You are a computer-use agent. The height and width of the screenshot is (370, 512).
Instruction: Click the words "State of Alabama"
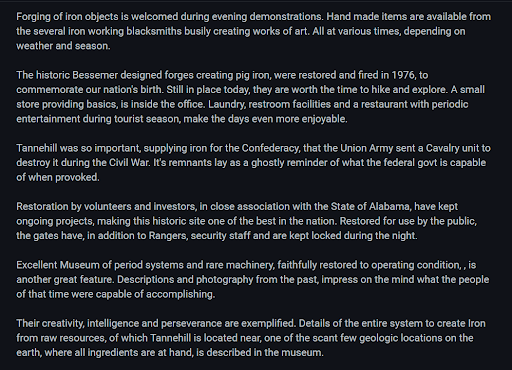coord(370,206)
